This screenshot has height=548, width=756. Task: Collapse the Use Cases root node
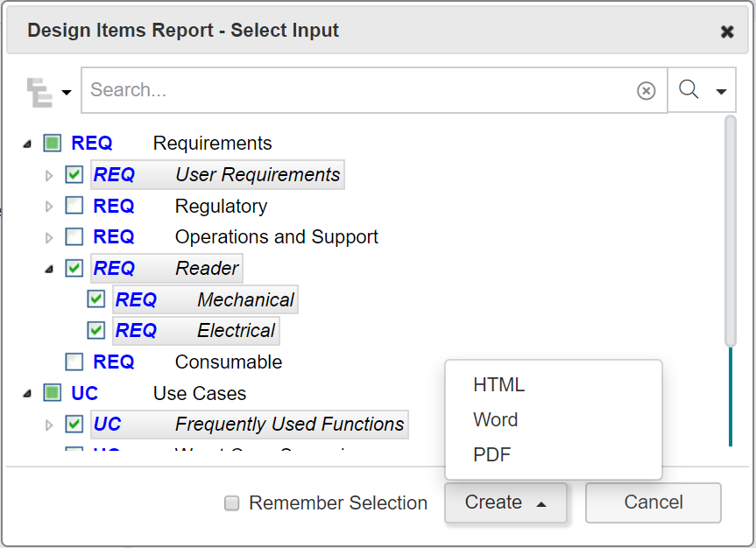click(x=27, y=394)
